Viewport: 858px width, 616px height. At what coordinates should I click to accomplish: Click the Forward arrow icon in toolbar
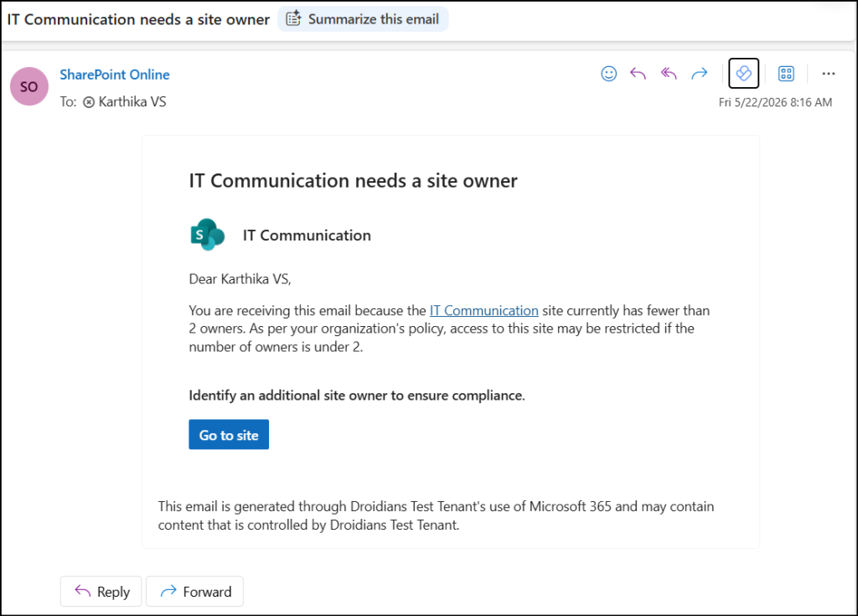pos(700,74)
